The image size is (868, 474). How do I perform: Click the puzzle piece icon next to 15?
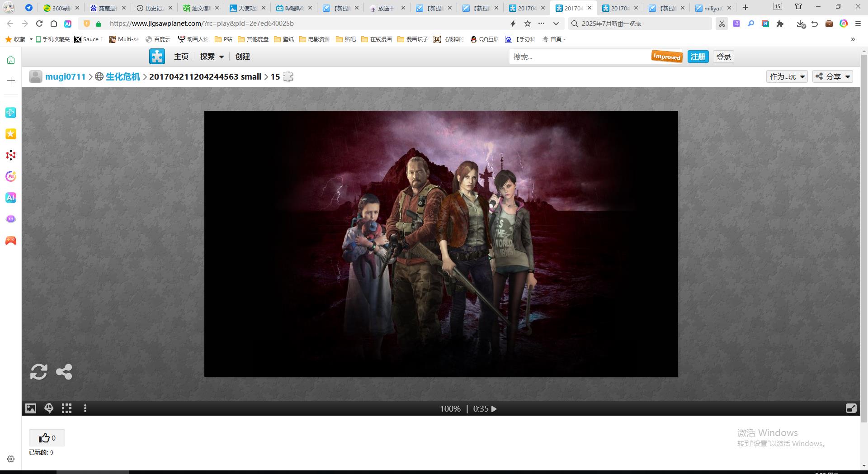288,76
